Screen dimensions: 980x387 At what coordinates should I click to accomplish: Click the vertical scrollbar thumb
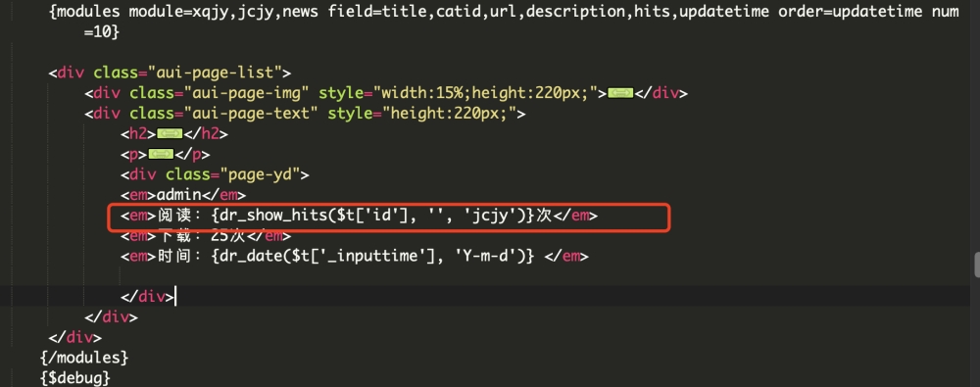[976, 264]
